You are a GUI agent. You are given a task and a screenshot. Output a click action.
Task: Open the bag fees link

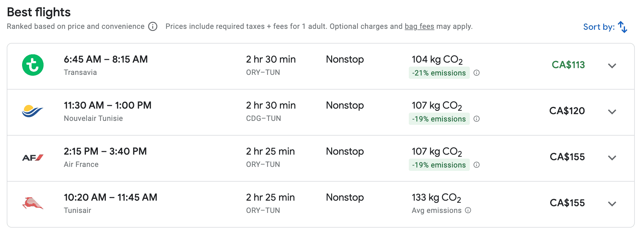(x=419, y=26)
